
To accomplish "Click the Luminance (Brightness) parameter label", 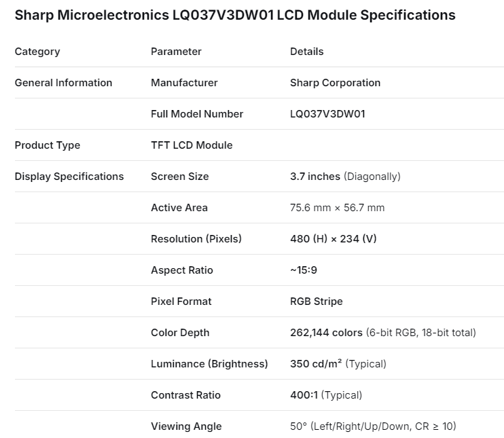I will click(209, 364).
